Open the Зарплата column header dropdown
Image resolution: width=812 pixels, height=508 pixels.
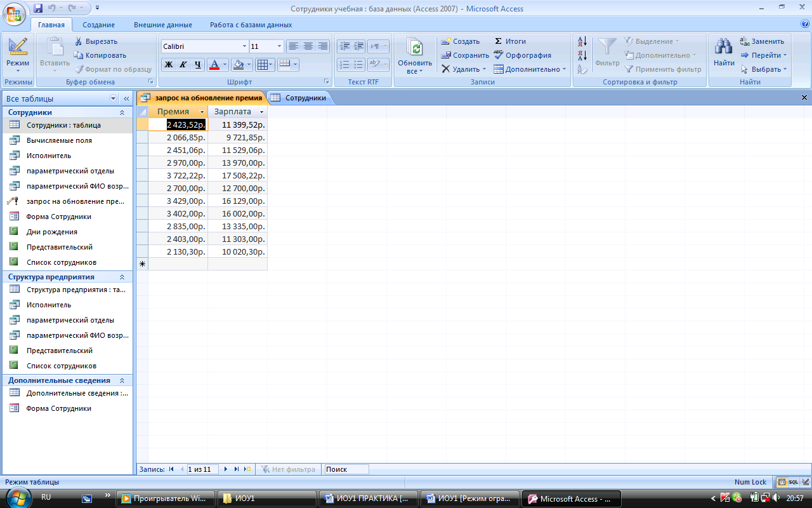pos(261,112)
